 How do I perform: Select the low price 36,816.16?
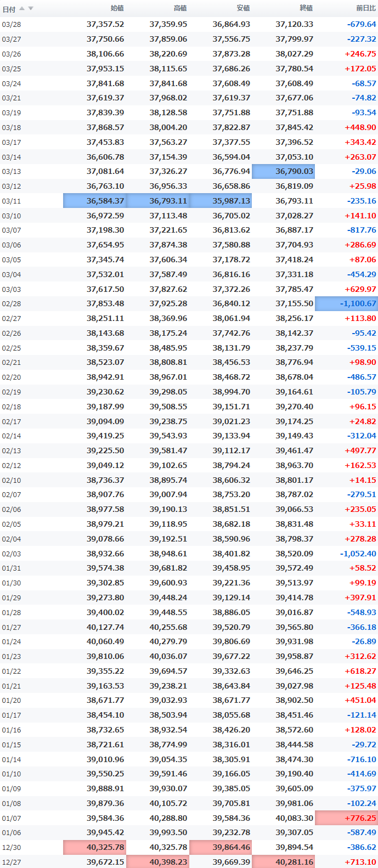coord(232,274)
